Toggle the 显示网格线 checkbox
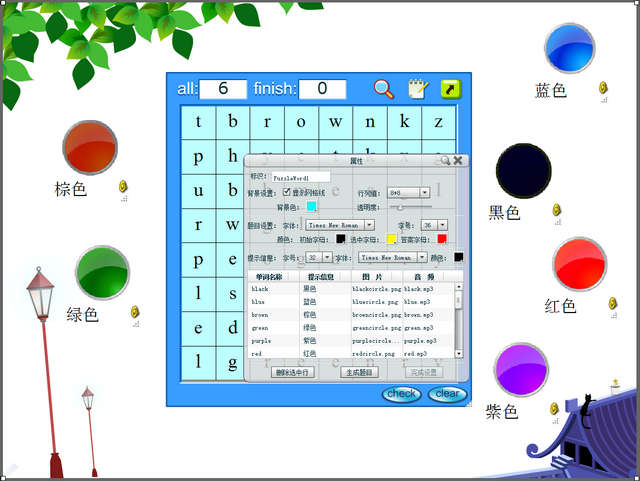 [x=287, y=192]
